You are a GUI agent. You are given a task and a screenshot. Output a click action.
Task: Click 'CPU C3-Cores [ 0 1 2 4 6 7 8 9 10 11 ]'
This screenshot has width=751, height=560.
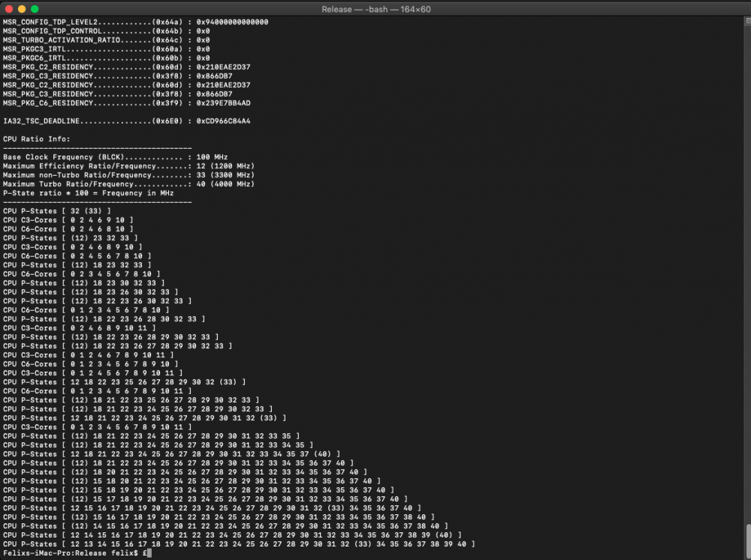tap(89, 356)
